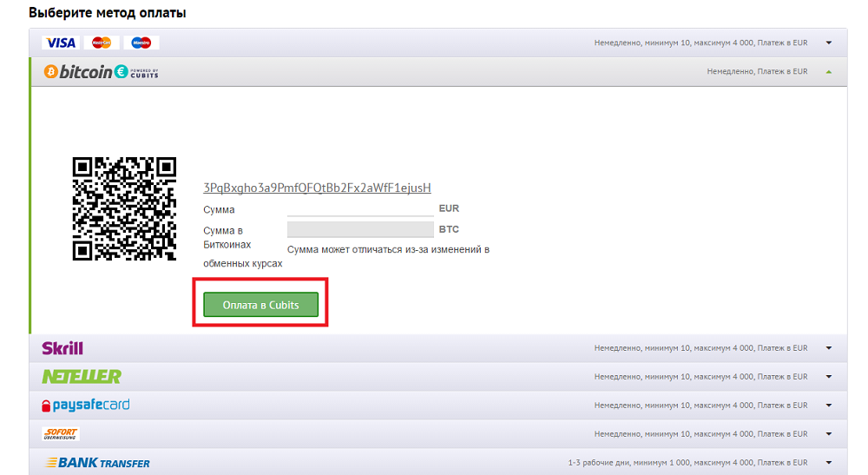The image size is (868, 475).
Task: Click the bitcoin QR code image
Action: click(124, 208)
